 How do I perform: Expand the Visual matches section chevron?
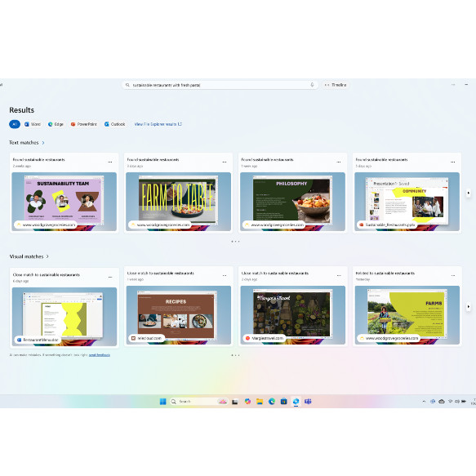point(47,256)
